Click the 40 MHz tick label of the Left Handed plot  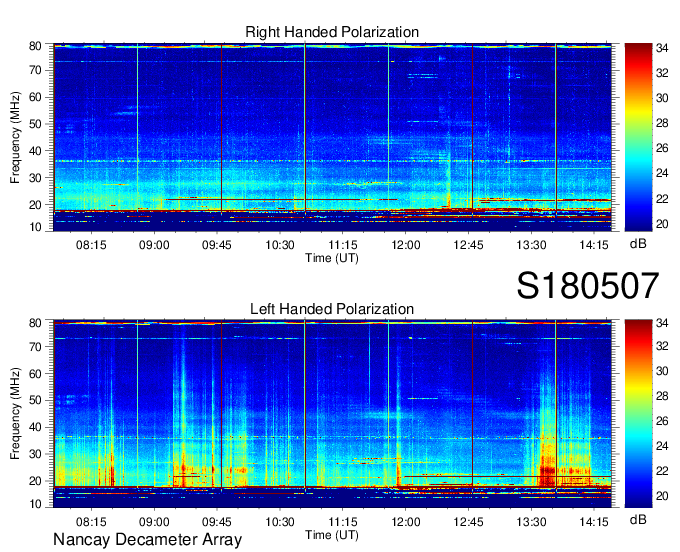(x=35, y=428)
